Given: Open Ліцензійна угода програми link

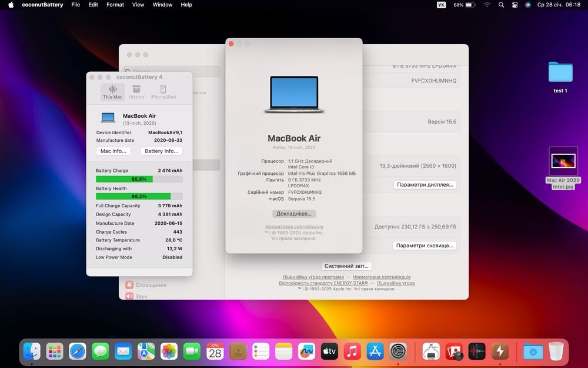Looking at the screenshot, I should click(x=313, y=277).
